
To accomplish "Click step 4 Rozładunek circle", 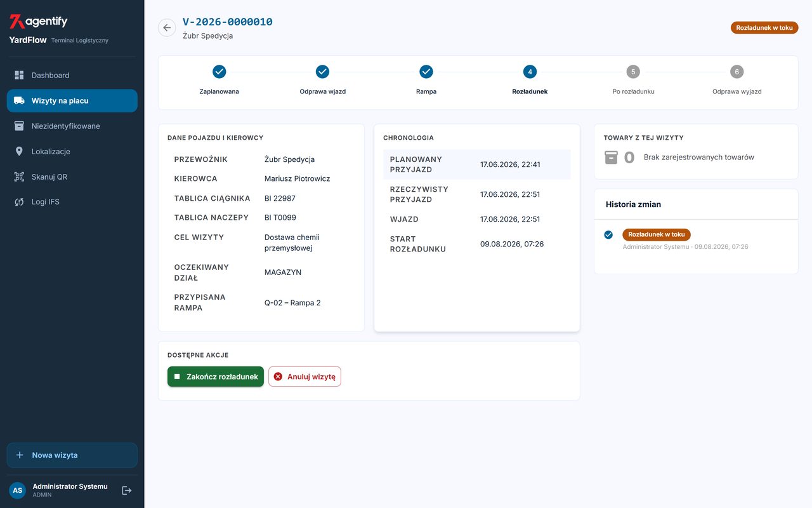I will 530,72.
